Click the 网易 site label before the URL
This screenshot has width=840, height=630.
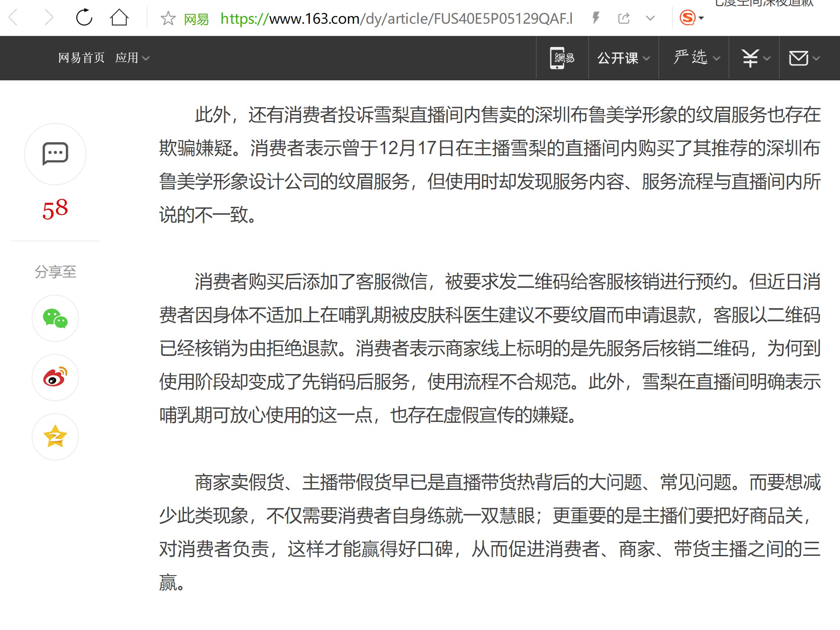pyautogui.click(x=196, y=19)
